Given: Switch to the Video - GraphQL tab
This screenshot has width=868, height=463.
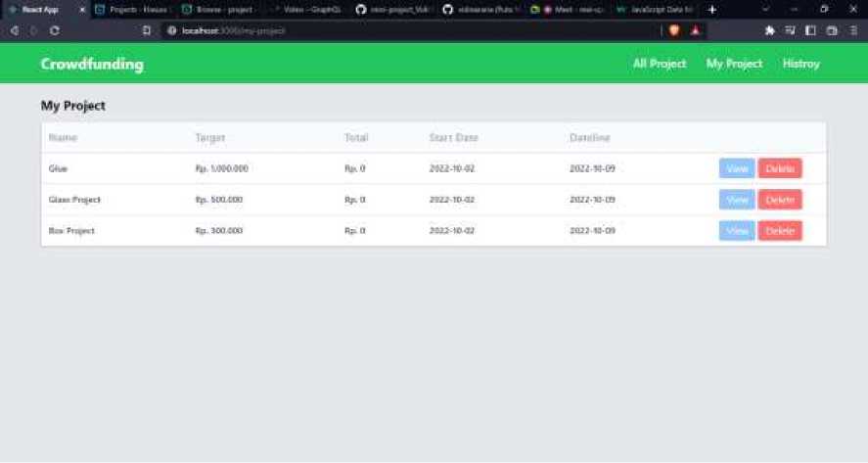Looking at the screenshot, I should 305,9.
